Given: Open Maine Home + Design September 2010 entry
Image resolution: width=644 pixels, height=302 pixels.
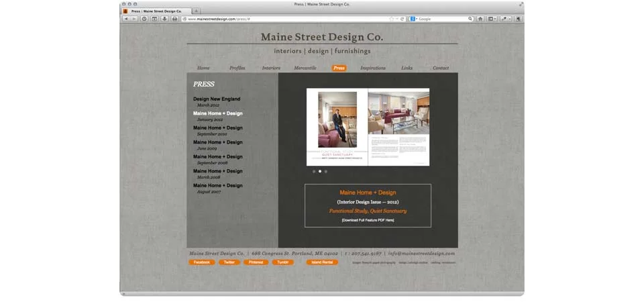Looking at the screenshot, I should pos(217,131).
